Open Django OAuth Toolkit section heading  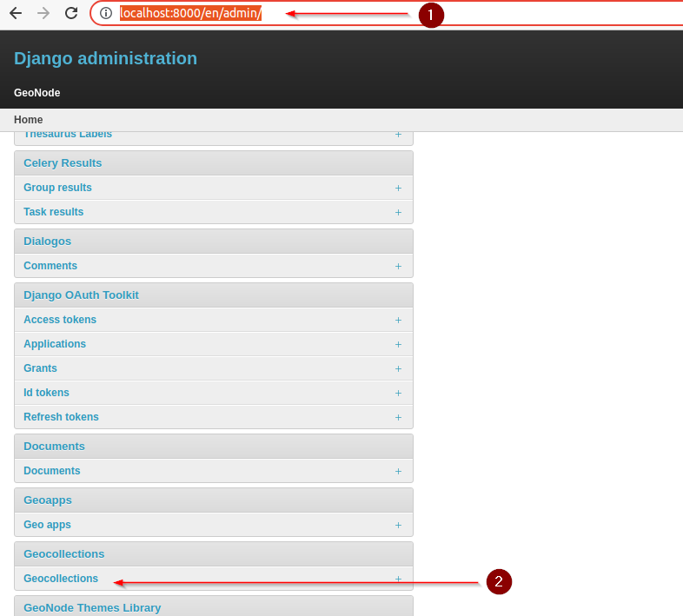(x=81, y=295)
